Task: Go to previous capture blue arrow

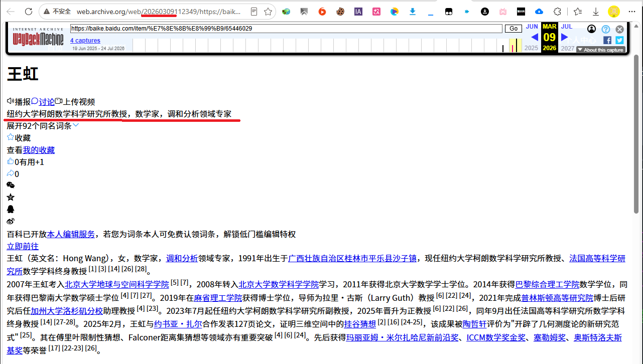Action: [535, 37]
